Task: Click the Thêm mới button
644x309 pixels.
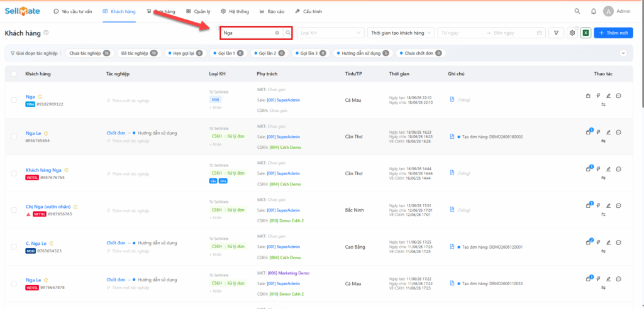Action: 613,33
